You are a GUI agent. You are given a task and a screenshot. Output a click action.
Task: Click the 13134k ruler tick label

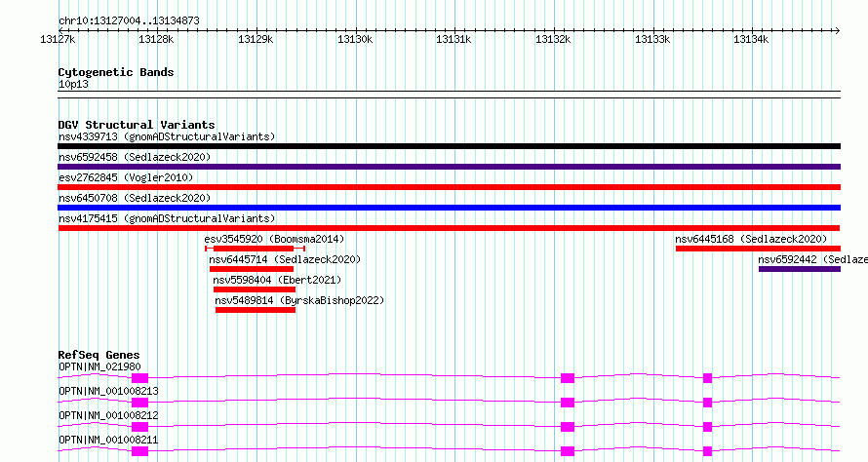tap(751, 40)
